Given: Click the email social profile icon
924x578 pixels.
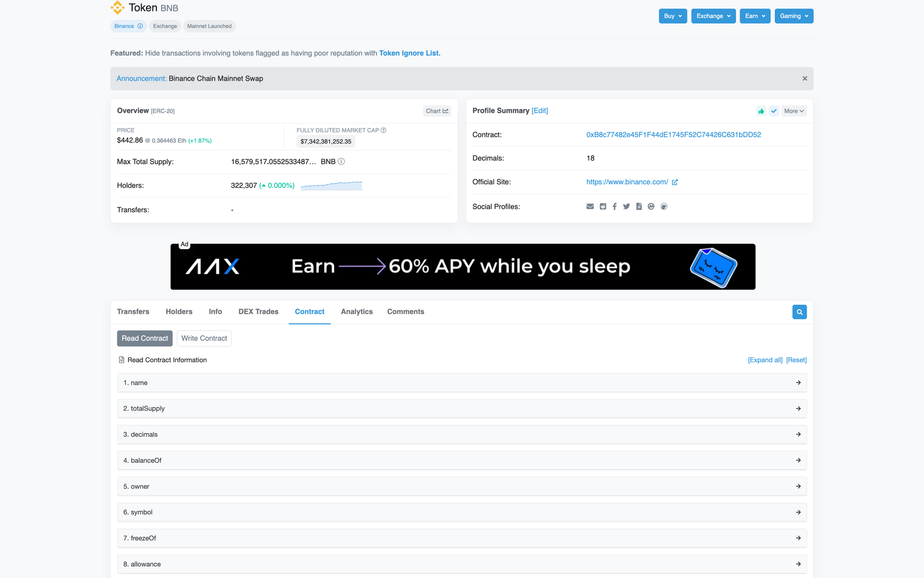Looking at the screenshot, I should 590,207.
